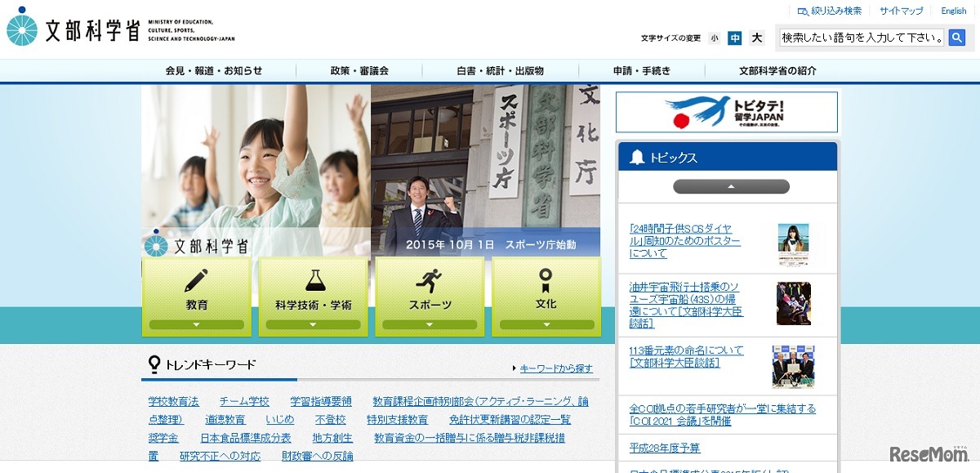Open 絞り込み検索 via its filter icon
The width and height of the screenshot is (980, 473).
802,10
